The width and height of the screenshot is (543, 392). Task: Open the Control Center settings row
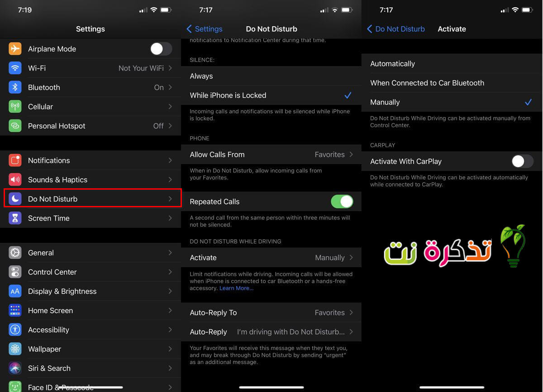(90, 272)
